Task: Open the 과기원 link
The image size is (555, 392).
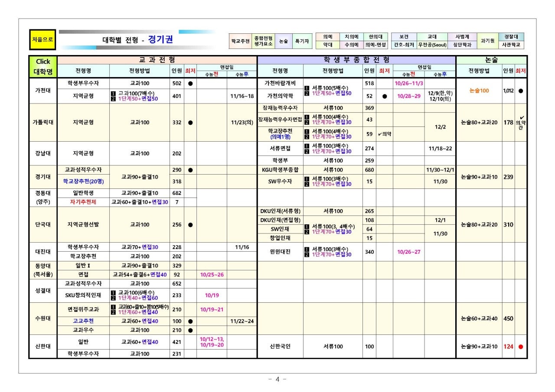Action: 487,41
